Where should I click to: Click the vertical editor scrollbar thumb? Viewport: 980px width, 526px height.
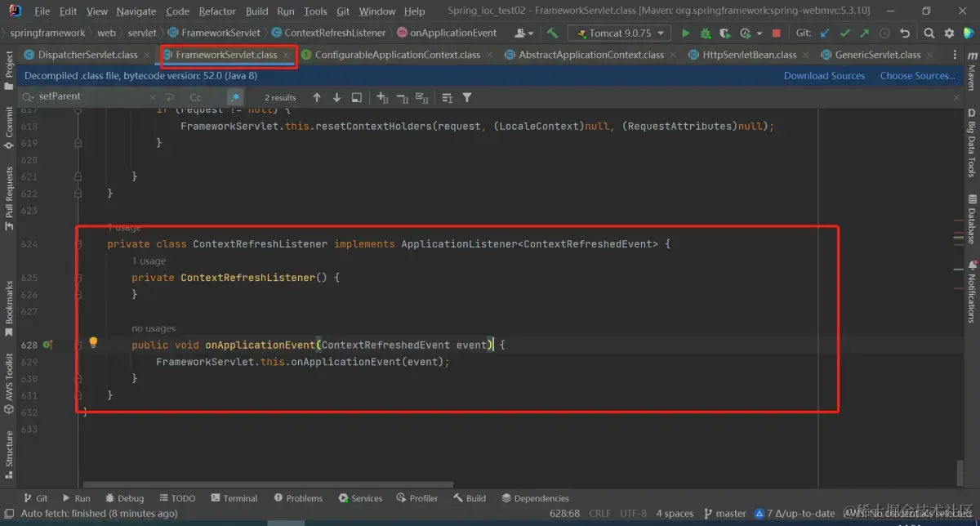point(960,472)
